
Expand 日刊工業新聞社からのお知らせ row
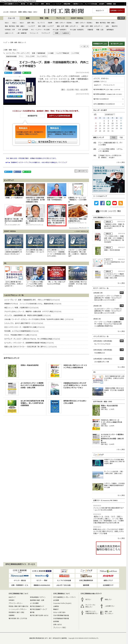point(108,104)
